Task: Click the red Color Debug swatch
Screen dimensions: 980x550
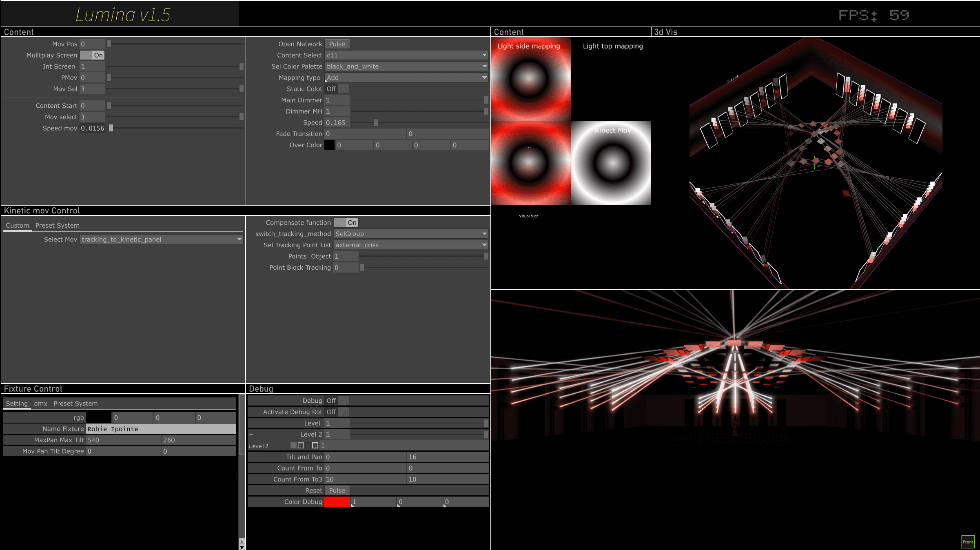Action: (337, 502)
